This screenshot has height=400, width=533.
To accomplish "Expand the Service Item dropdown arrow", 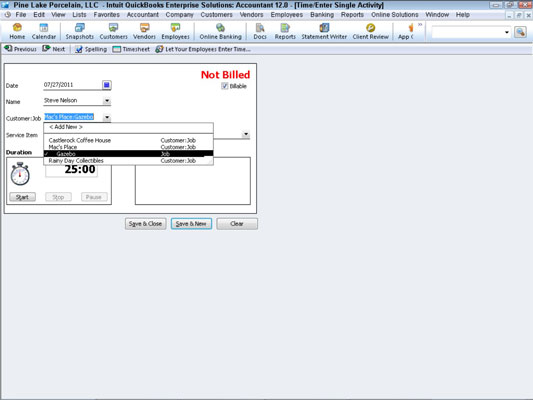I will (246, 134).
